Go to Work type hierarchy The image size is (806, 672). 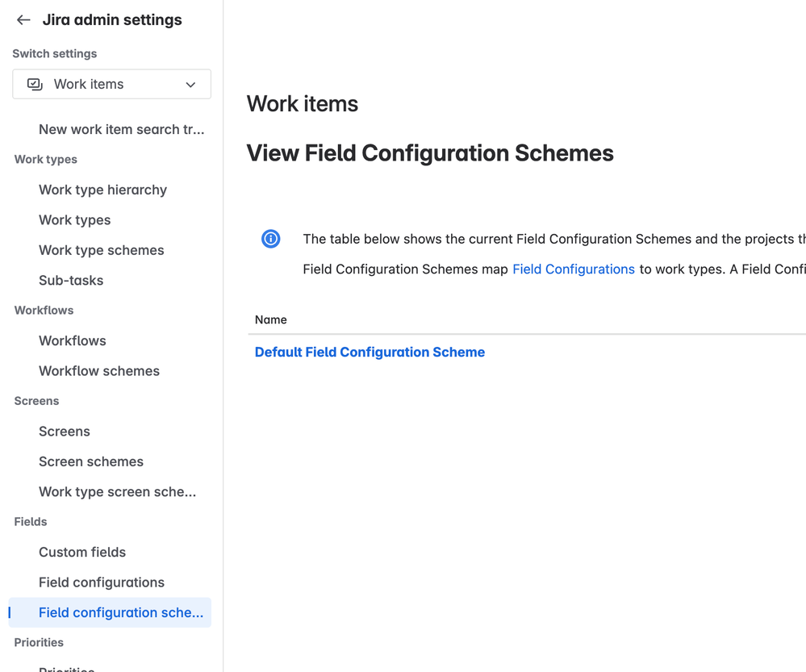[102, 190]
